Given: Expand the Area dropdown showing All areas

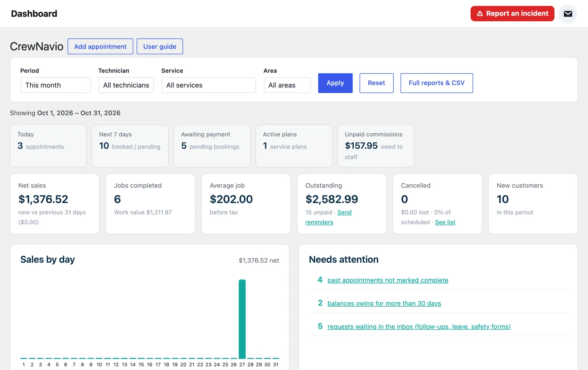Looking at the screenshot, I should pos(287,85).
